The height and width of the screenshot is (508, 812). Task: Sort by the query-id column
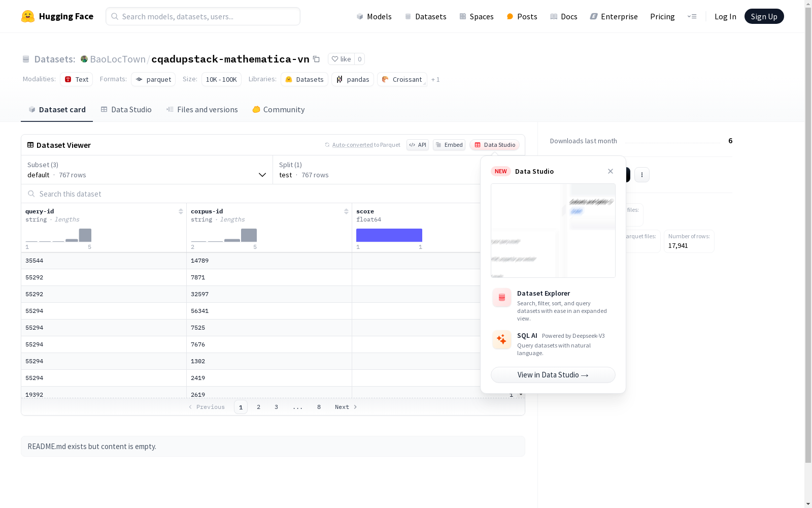(181, 211)
